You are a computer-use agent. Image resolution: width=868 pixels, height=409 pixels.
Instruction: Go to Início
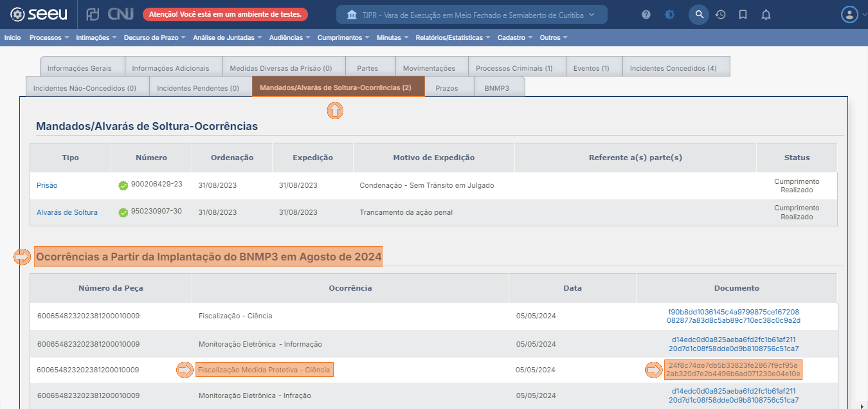click(12, 37)
